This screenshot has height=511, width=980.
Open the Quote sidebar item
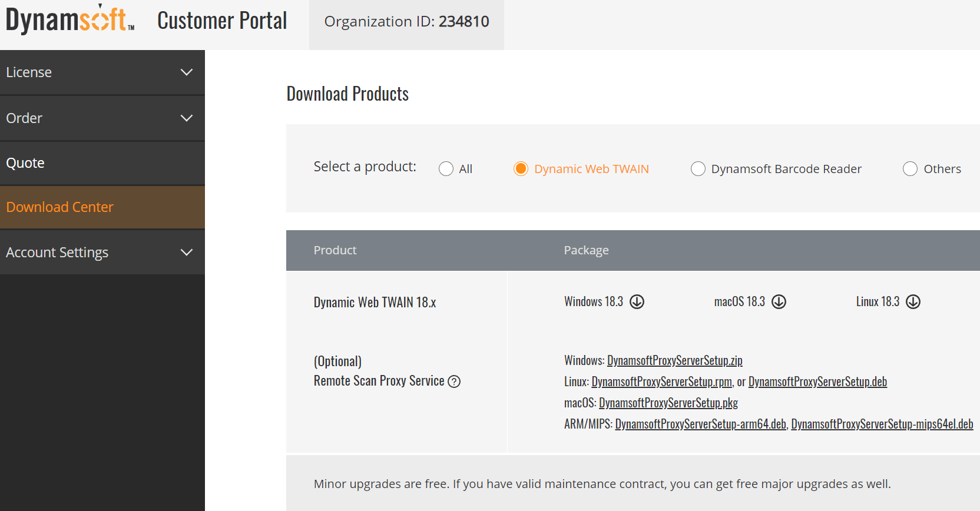25,163
